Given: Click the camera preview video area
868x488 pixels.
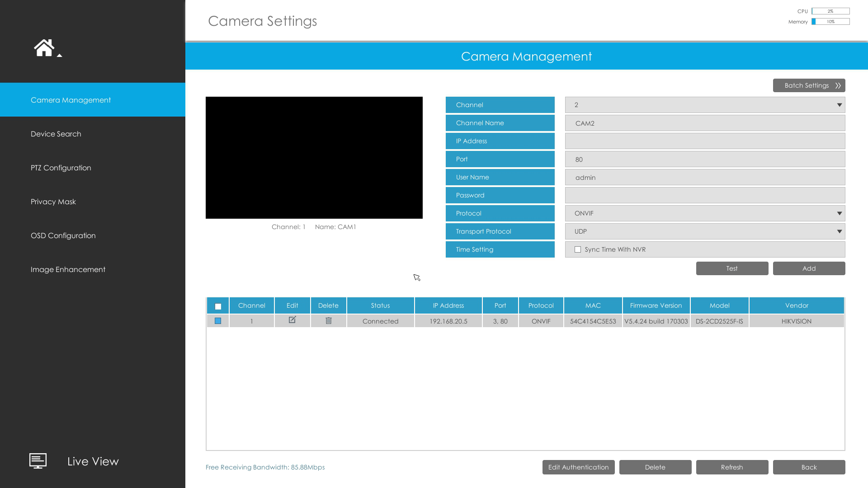Looking at the screenshot, I should tap(314, 158).
